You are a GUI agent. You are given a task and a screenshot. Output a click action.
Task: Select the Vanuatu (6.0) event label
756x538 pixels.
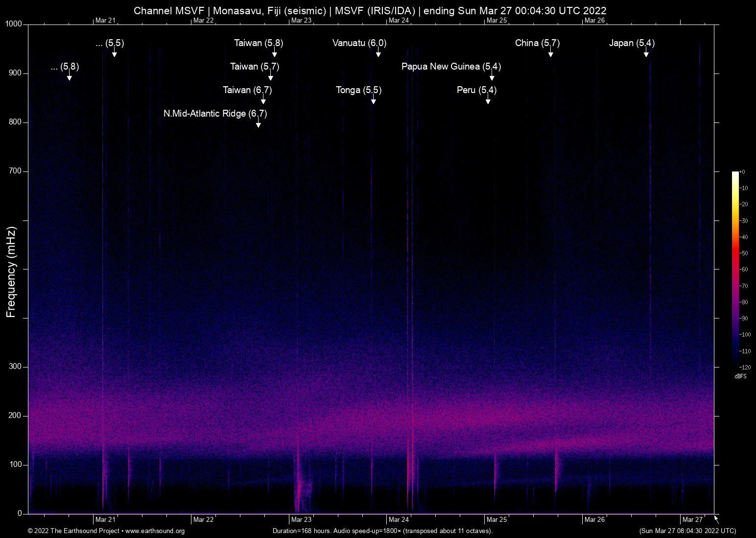coord(359,43)
